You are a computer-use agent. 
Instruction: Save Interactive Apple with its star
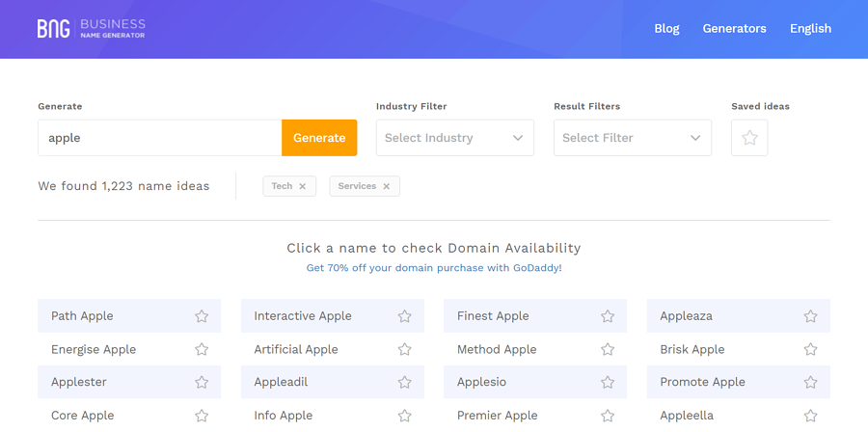point(405,316)
